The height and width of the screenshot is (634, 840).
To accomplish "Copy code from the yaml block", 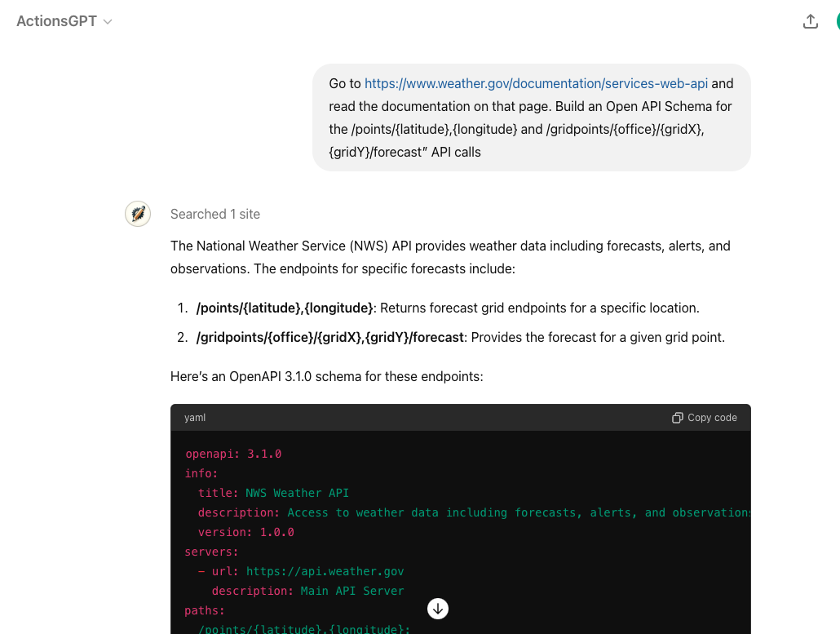I will point(705,418).
